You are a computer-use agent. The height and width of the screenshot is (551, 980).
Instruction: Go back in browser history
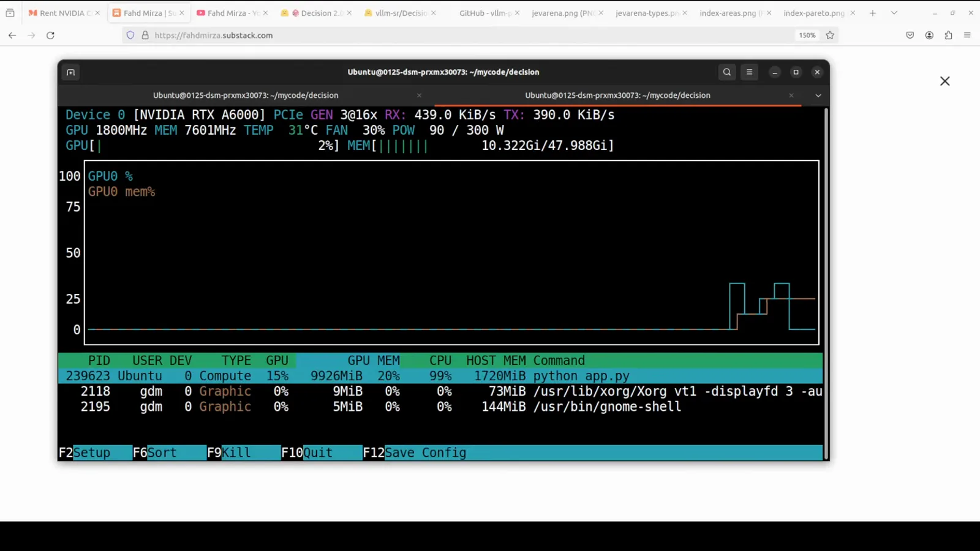pyautogui.click(x=12, y=36)
